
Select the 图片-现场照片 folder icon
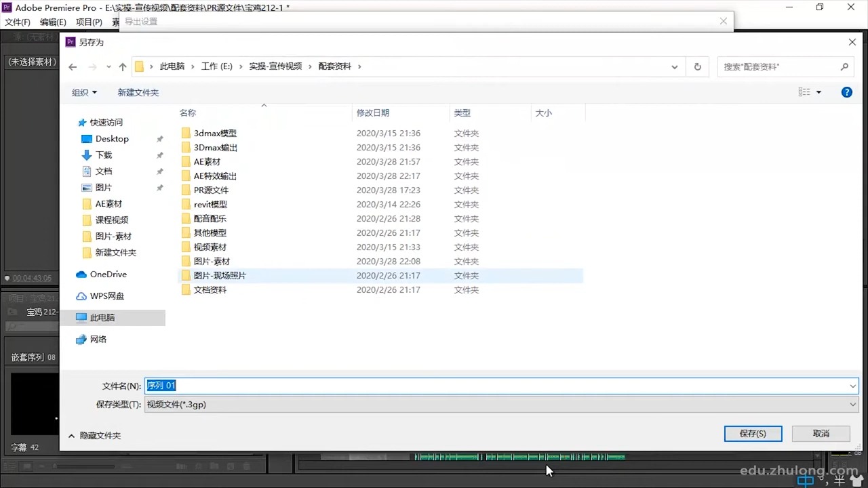[x=186, y=275]
